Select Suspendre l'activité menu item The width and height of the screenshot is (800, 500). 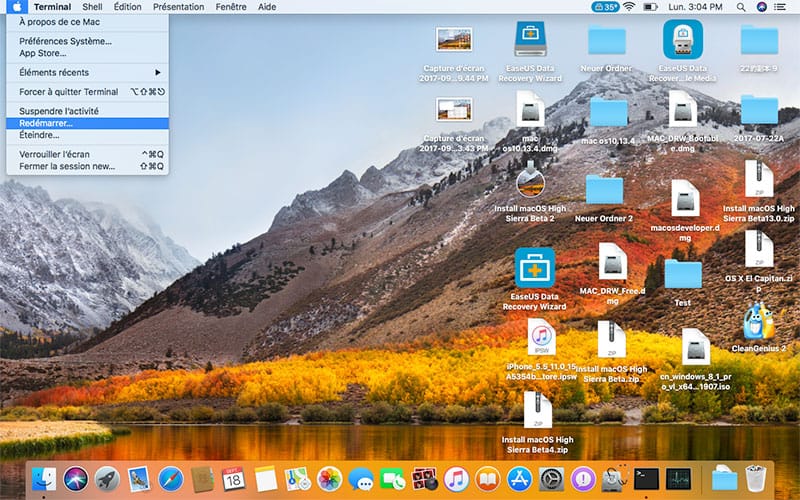tap(87, 111)
